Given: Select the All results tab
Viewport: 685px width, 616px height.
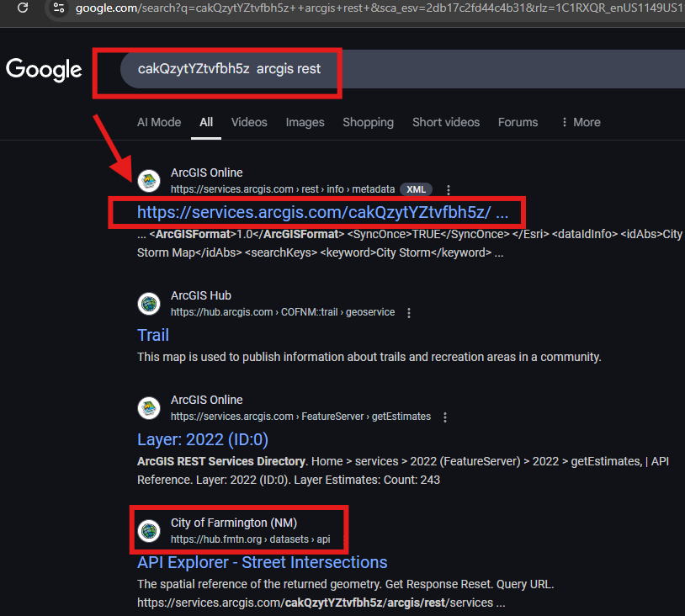Looking at the screenshot, I should click(206, 122).
